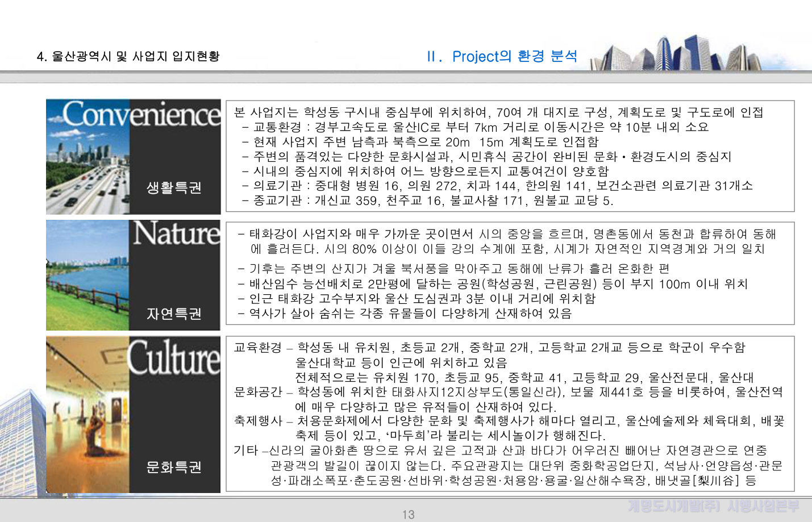Image resolution: width=812 pixels, height=522 pixels.
Task: Select the 생활특권 label
Action: click(x=174, y=187)
